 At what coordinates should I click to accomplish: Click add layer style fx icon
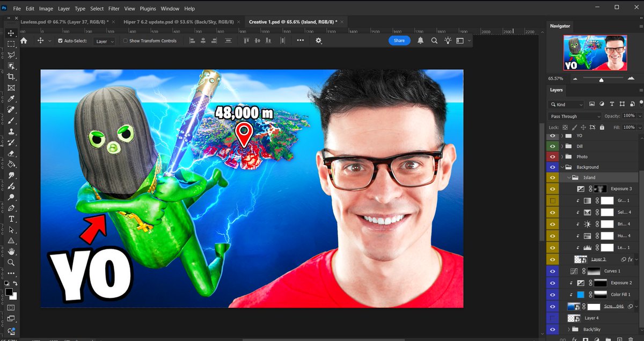[x=574, y=339]
